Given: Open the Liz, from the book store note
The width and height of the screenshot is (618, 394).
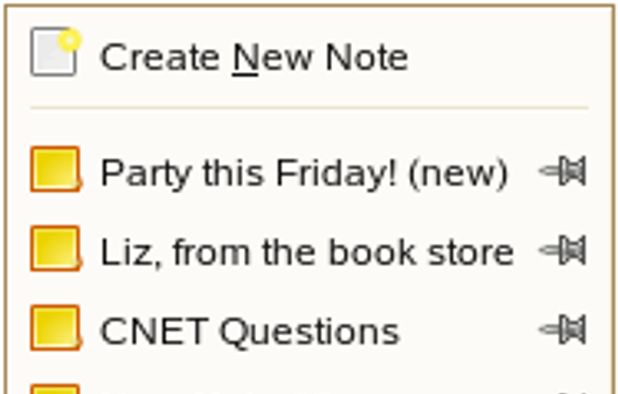Looking at the screenshot, I should point(307,252).
